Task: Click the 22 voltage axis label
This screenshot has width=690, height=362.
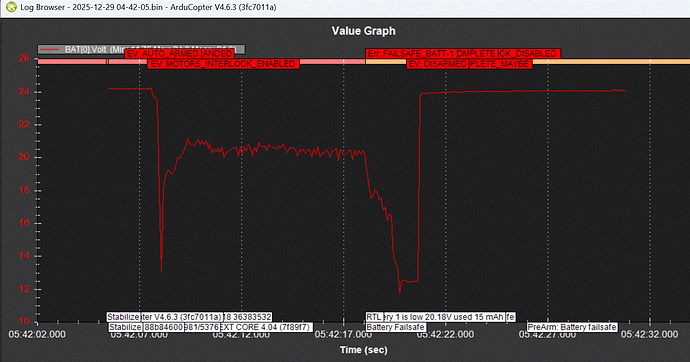Action: (x=24, y=124)
